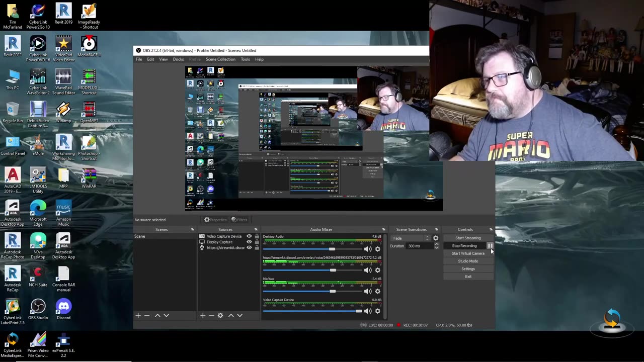Adjust Video Capture Device volume slider
This screenshot has width=644, height=362.
click(312, 311)
